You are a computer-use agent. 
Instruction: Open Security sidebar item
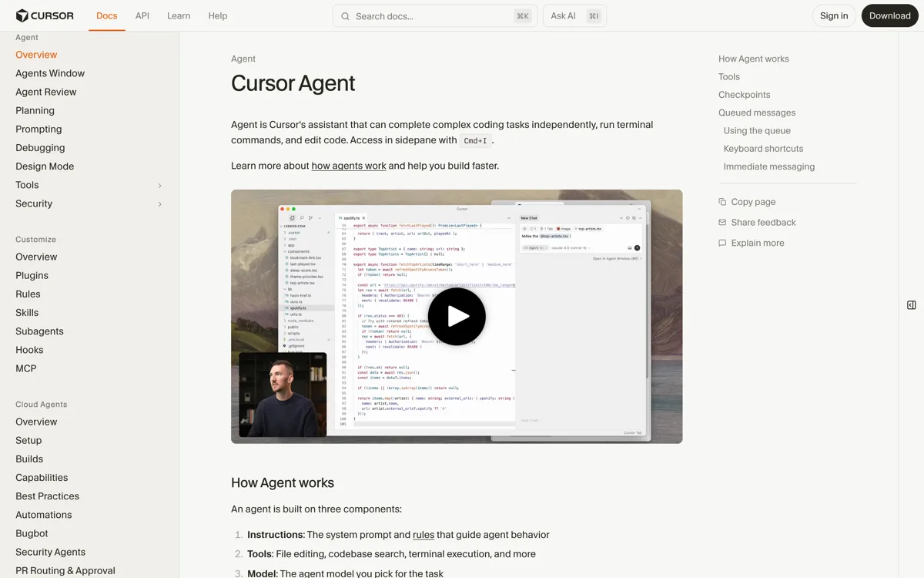pos(34,203)
